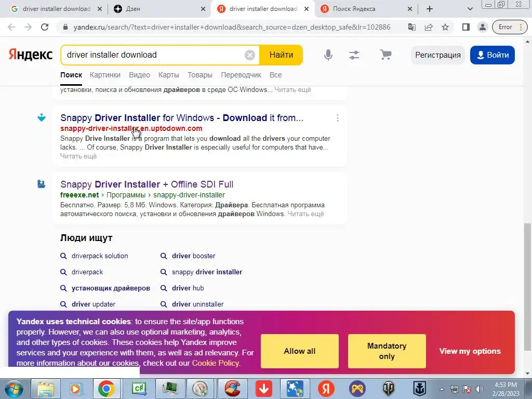Screen dimensions: 532x399
Task: Click the browser forward arrow
Action: coord(28,27)
